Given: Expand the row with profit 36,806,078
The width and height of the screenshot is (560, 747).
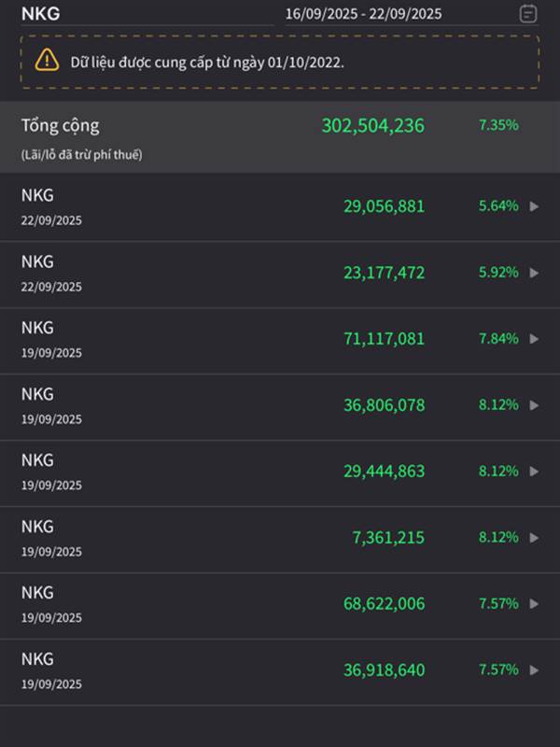Looking at the screenshot, I should point(534,405).
